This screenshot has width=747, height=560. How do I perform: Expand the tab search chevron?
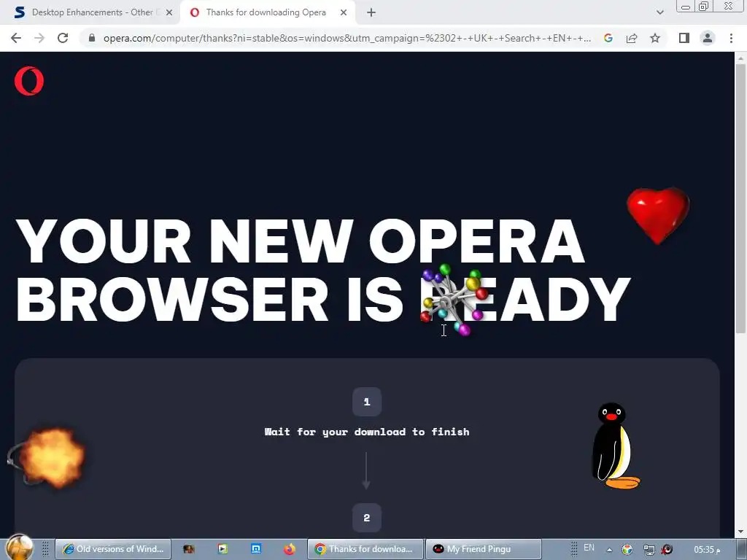point(659,13)
